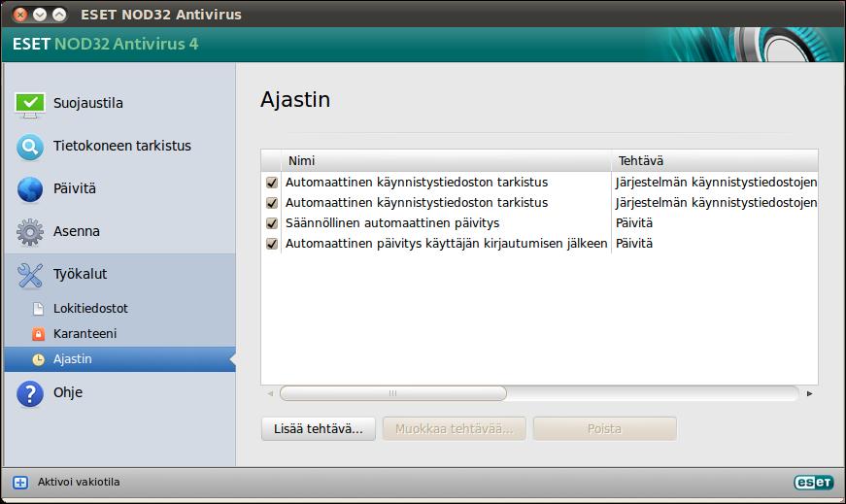
Task: Toggle checkbox for päivitys käyttäjän kirjautumisen jälkeen
Action: point(272,244)
